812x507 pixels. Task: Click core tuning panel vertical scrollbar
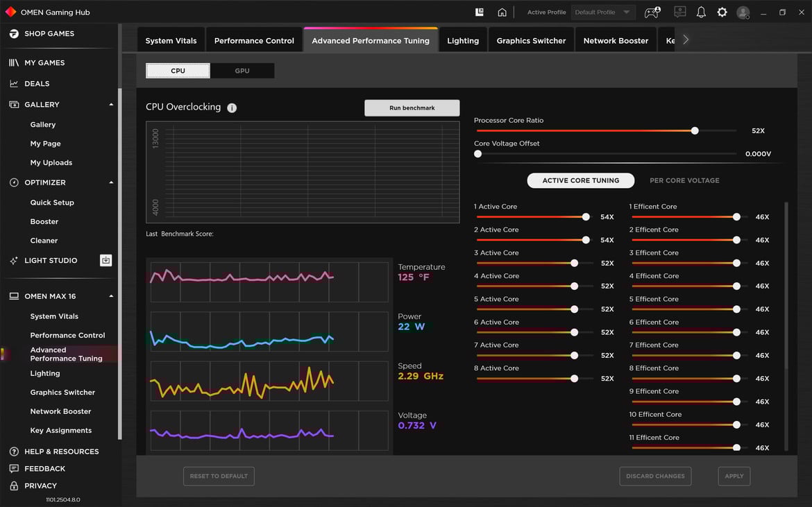[786, 284]
